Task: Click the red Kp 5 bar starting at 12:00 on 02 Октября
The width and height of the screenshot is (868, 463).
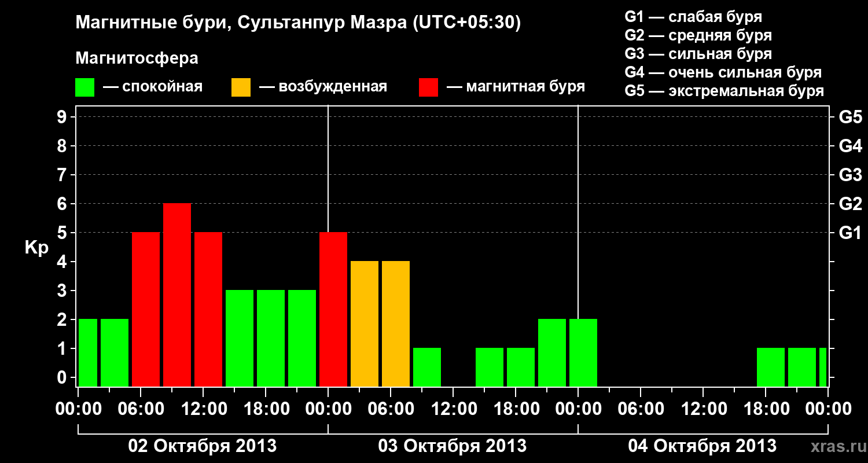Action: 208,310
